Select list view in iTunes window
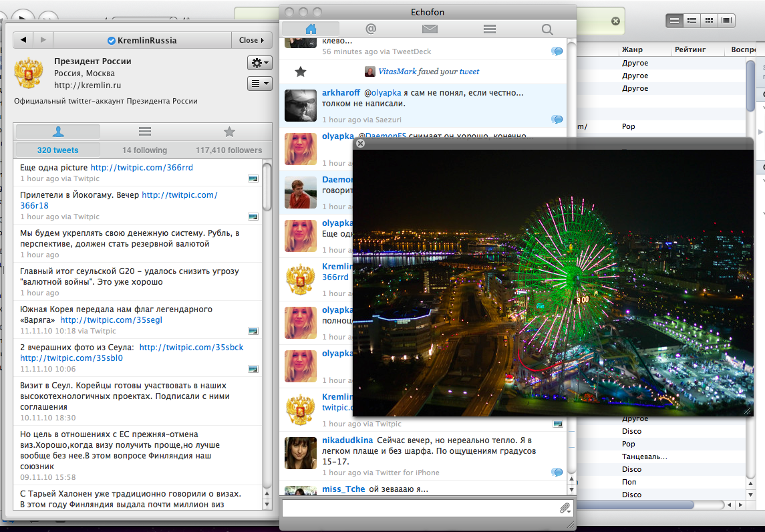This screenshot has height=532, width=765. coord(675,21)
